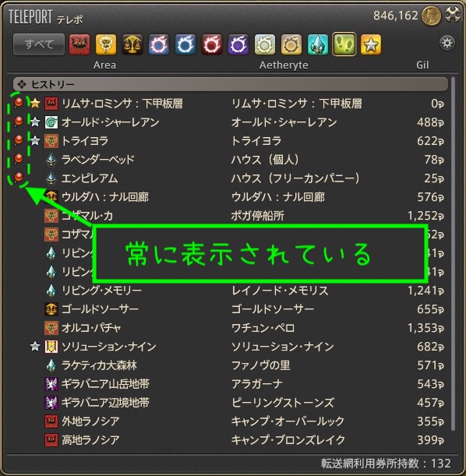Screen dimensions: 466x476
Task: Select the トライヨラ teleport row
Action: coord(229,141)
